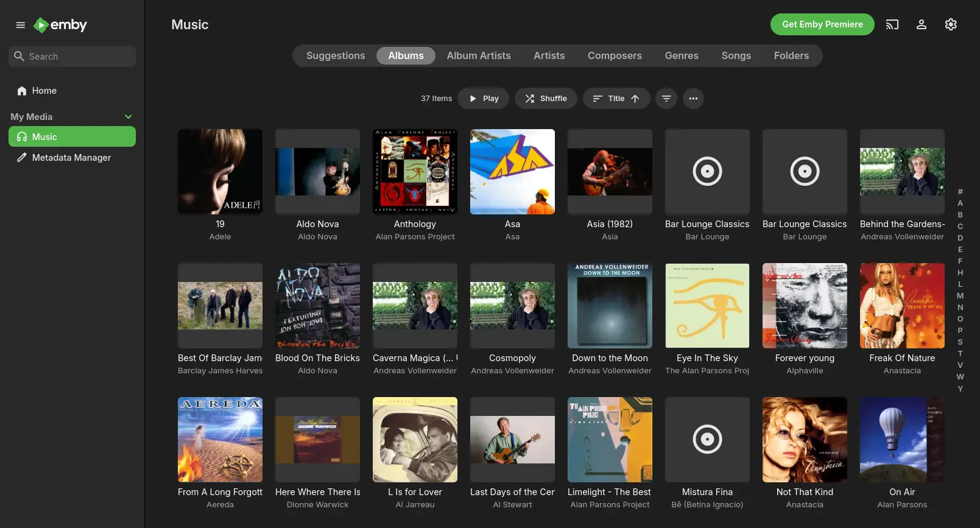Open the Eye In The Sky album
Image resolution: width=980 pixels, height=528 pixels.
point(707,306)
